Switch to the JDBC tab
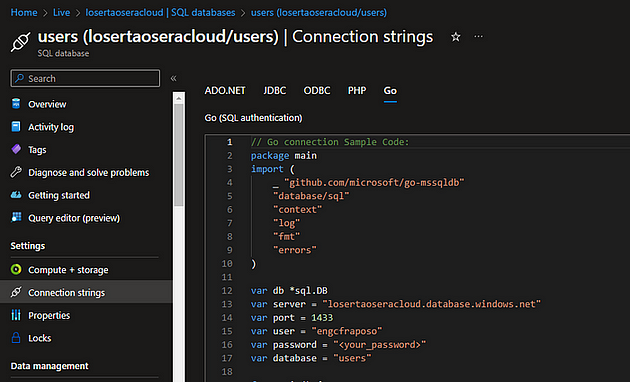 (x=275, y=91)
